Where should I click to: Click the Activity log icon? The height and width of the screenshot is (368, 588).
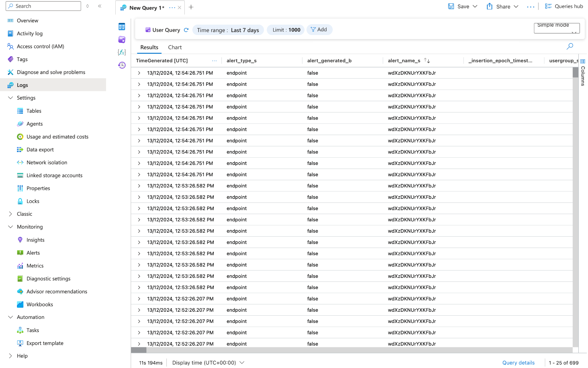pyautogui.click(x=10, y=34)
